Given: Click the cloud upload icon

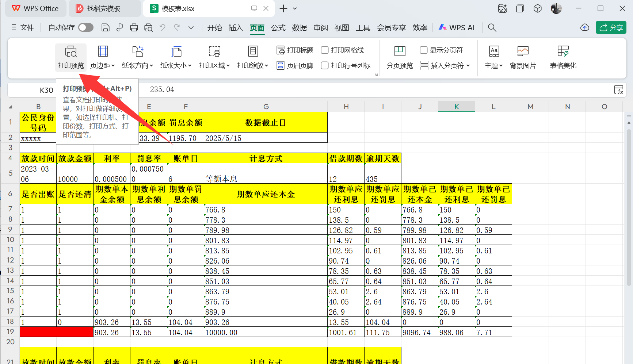Looking at the screenshot, I should click(x=585, y=27).
